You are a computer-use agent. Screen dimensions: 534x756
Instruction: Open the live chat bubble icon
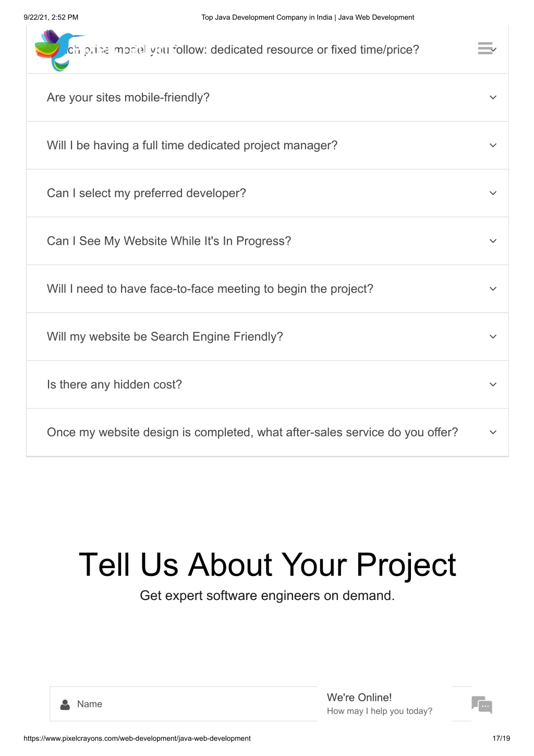pos(482,704)
